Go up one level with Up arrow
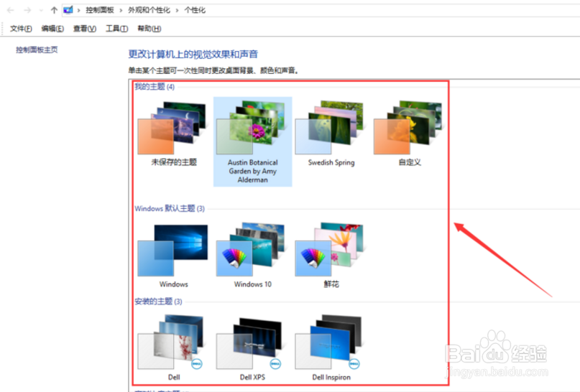This screenshot has width=580, height=392. click(54, 10)
